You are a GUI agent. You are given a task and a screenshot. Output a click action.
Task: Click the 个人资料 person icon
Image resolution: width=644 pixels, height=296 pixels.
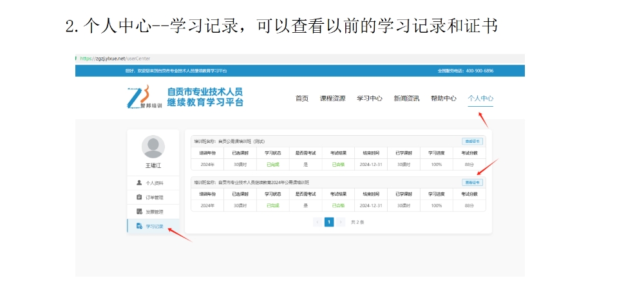point(139,183)
